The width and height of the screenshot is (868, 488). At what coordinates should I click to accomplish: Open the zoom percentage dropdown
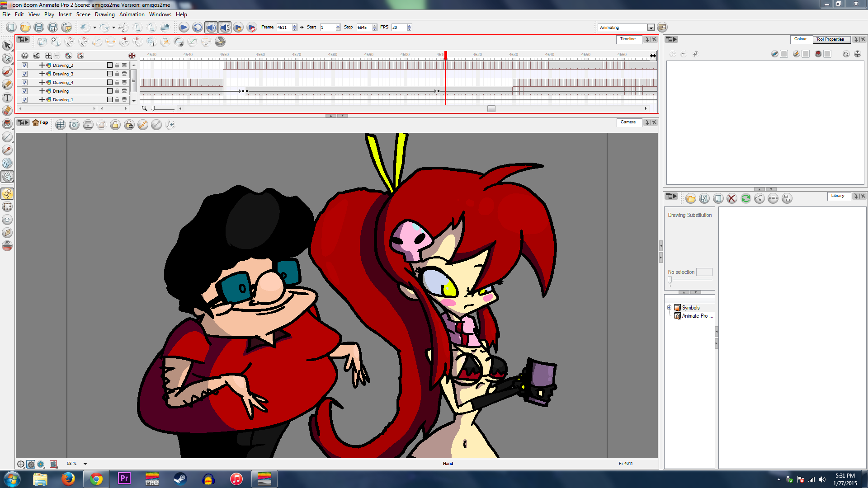85,464
